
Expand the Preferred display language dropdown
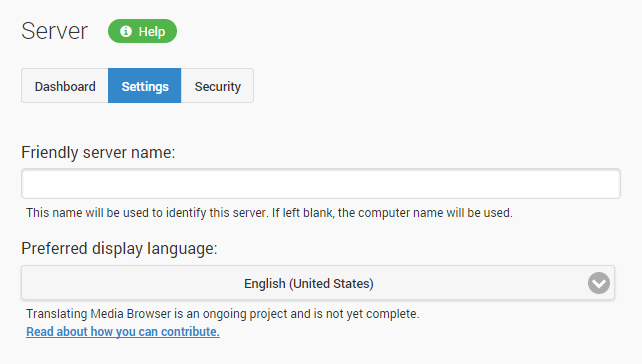pyautogui.click(x=318, y=283)
